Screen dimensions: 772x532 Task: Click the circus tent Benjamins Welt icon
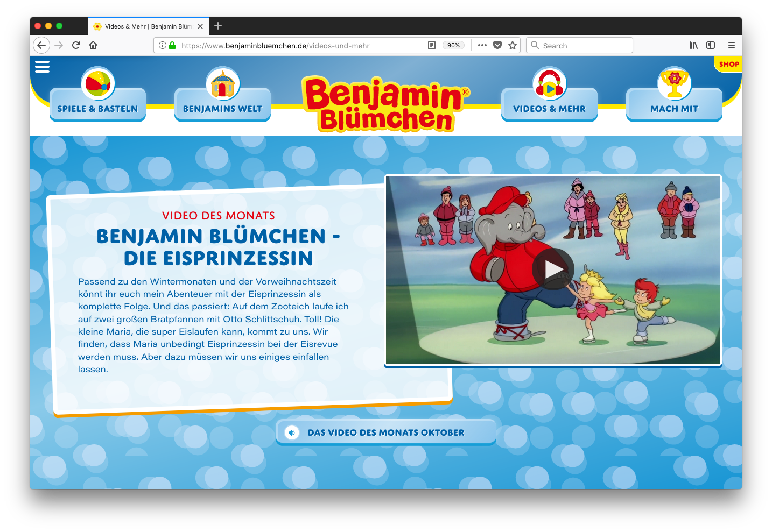[222, 84]
